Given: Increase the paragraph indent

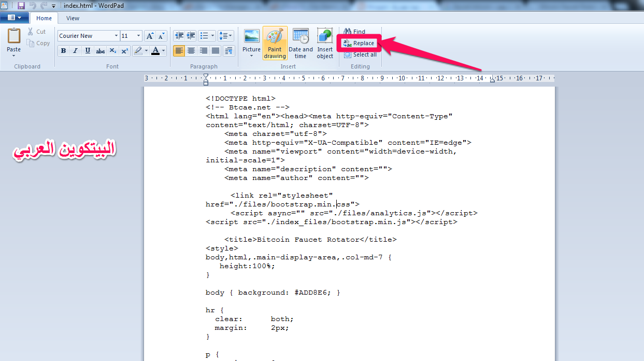Looking at the screenshot, I should tap(191, 36).
